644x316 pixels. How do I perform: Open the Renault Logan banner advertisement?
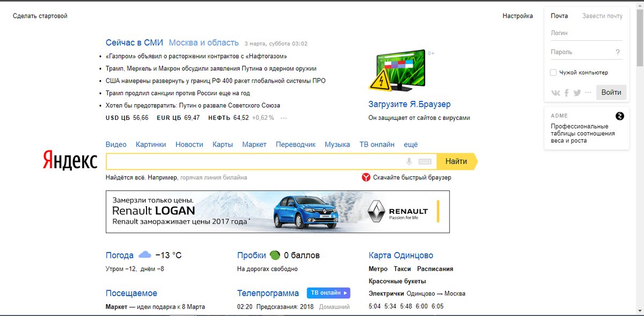pos(278,212)
